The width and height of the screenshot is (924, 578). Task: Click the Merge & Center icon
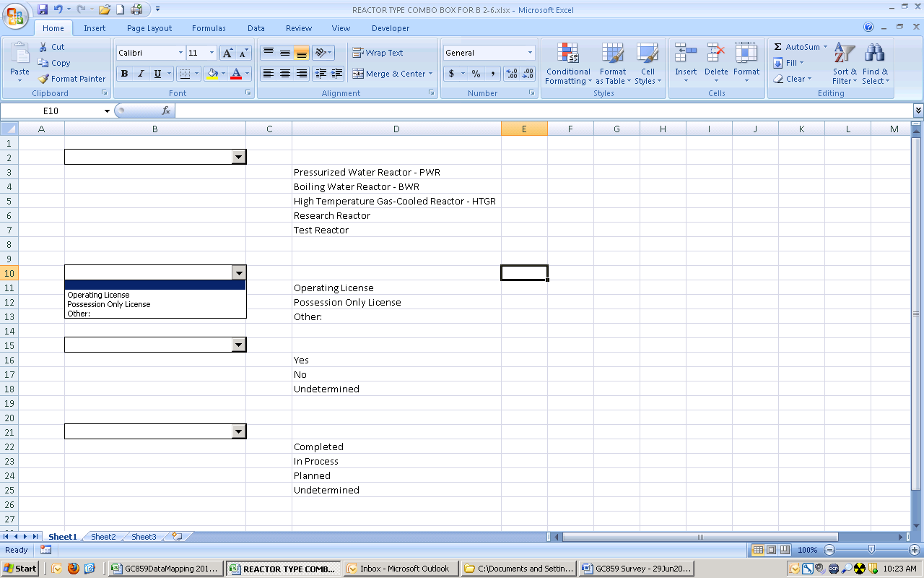coord(358,74)
